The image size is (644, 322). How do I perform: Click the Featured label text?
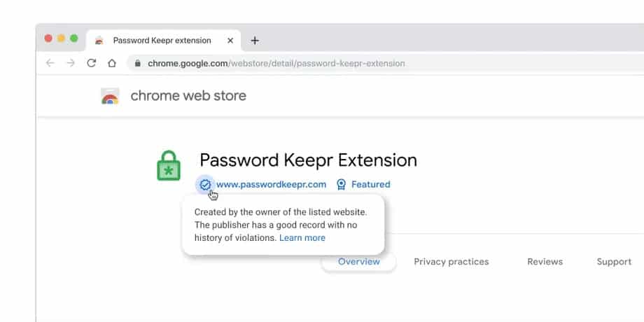point(371,184)
